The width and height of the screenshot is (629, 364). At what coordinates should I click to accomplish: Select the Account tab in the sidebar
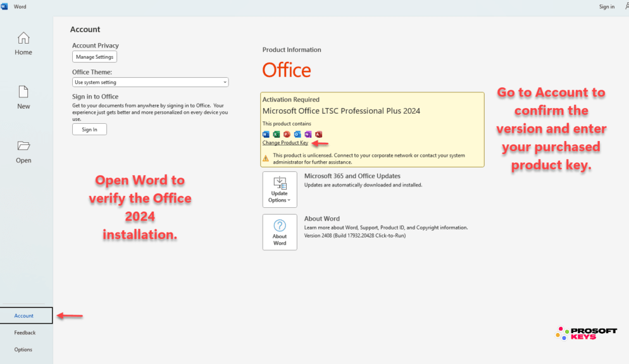click(x=25, y=315)
